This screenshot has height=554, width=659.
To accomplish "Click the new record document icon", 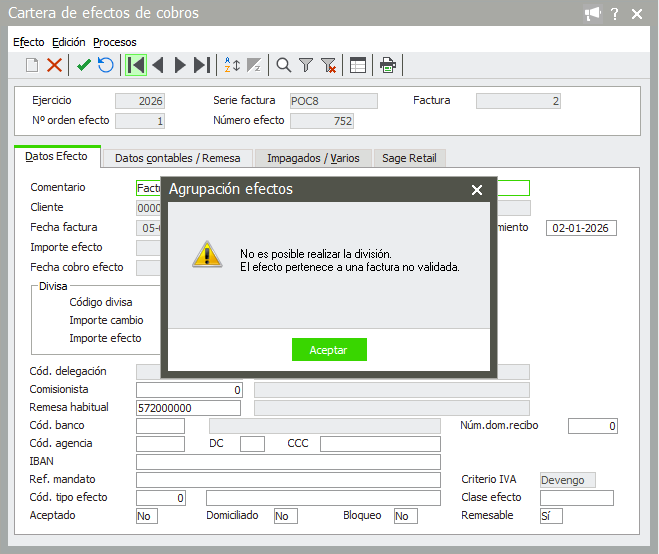I will 32,65.
